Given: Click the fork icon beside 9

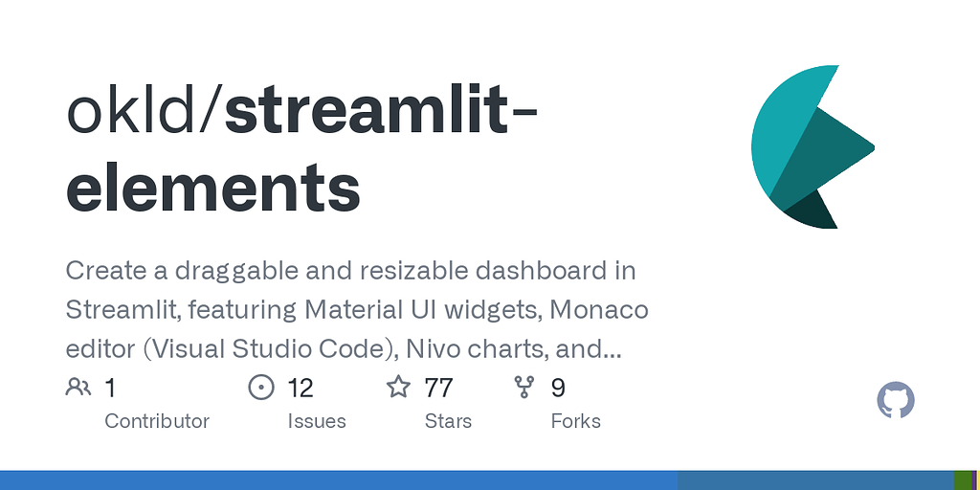Looking at the screenshot, I should pyautogui.click(x=523, y=388).
